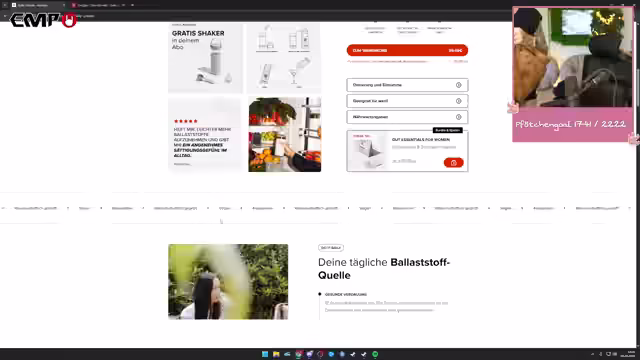Click the woman in garden product image
The width and height of the screenshot is (640, 360).
point(228,282)
